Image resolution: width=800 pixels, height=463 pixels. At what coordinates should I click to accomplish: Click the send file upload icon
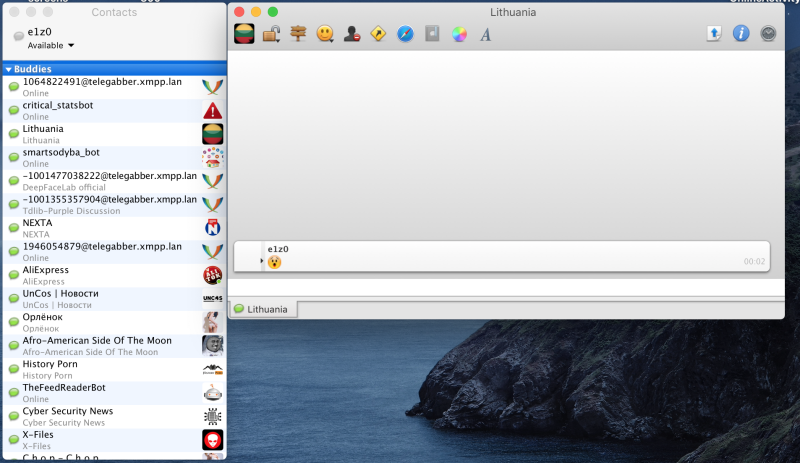[714, 34]
